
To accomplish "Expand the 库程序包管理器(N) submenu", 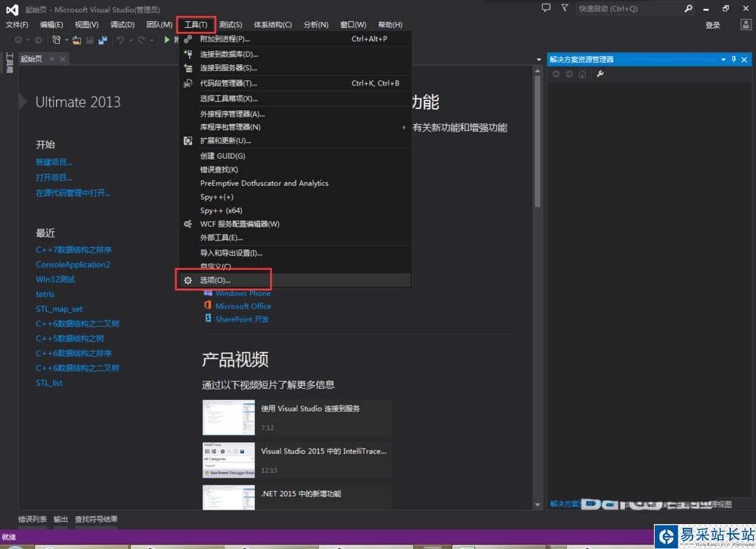I will click(x=404, y=127).
